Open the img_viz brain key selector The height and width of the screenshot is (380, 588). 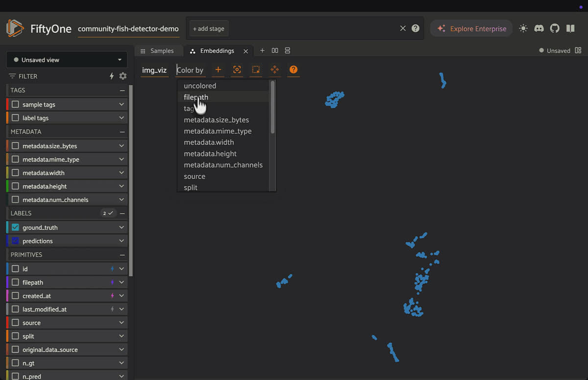click(154, 70)
